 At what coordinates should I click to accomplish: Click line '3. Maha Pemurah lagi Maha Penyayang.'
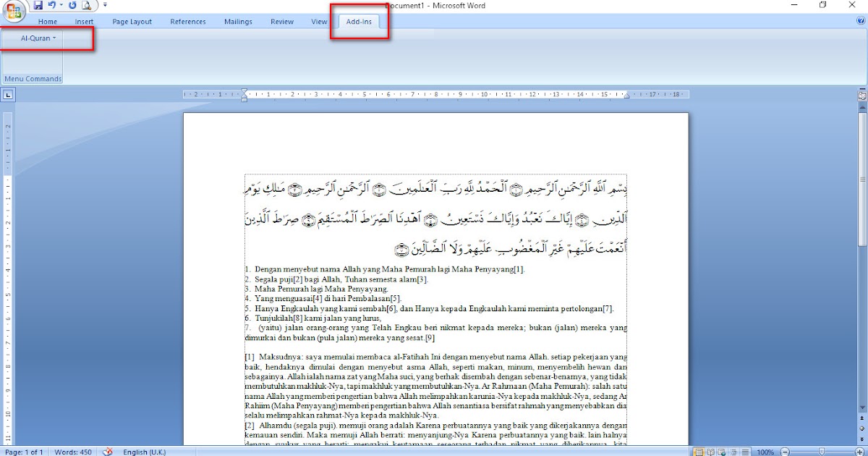(x=317, y=289)
